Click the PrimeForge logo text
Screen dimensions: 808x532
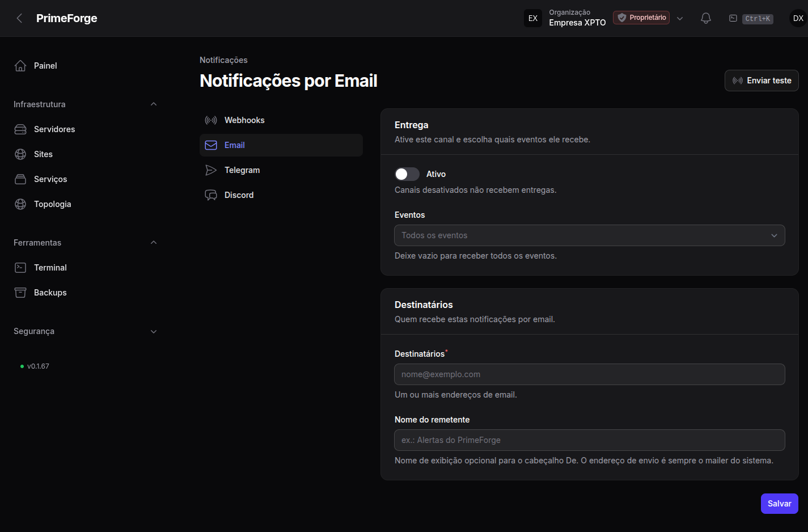pos(67,18)
